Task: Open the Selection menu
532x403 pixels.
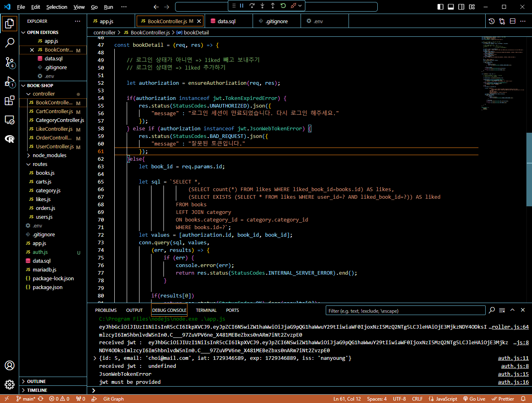Action: click(57, 7)
